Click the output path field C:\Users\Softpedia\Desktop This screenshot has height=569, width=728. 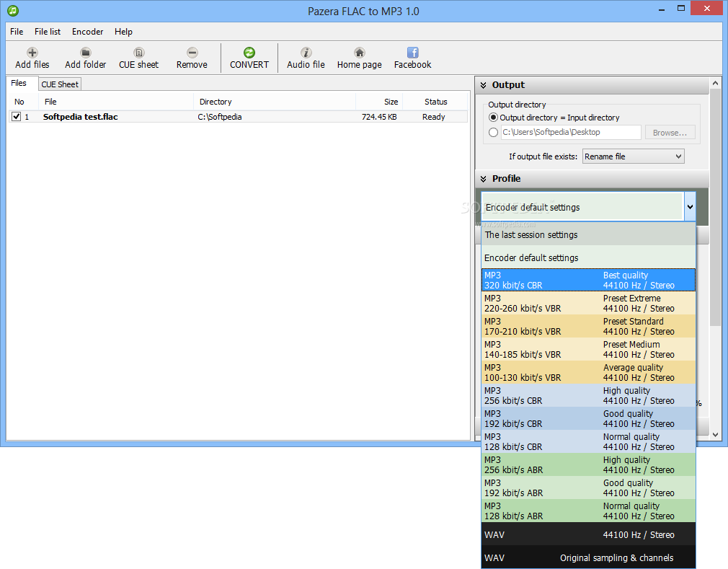(571, 133)
